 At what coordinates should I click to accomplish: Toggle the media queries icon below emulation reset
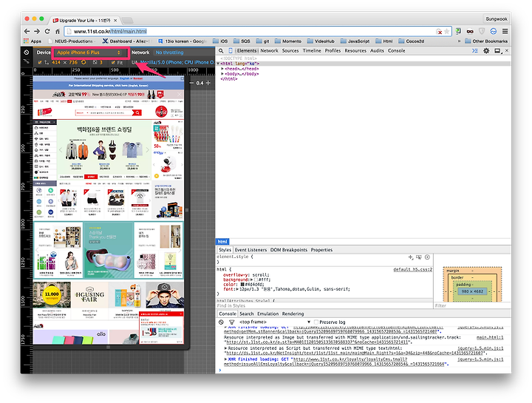point(26,61)
